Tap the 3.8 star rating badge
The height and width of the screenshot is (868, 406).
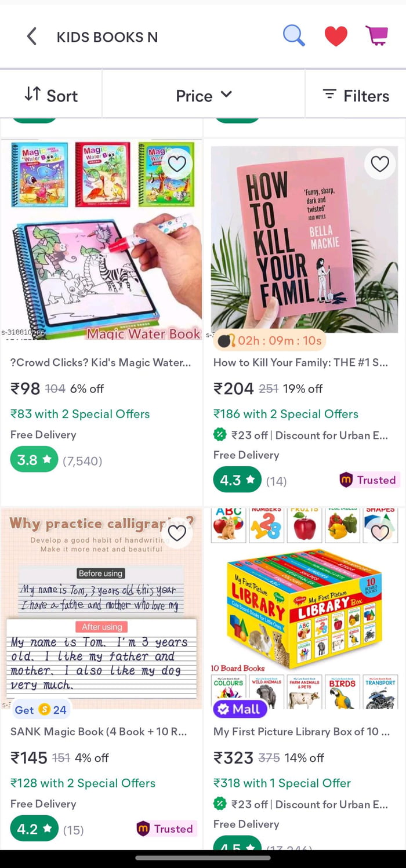(x=34, y=460)
